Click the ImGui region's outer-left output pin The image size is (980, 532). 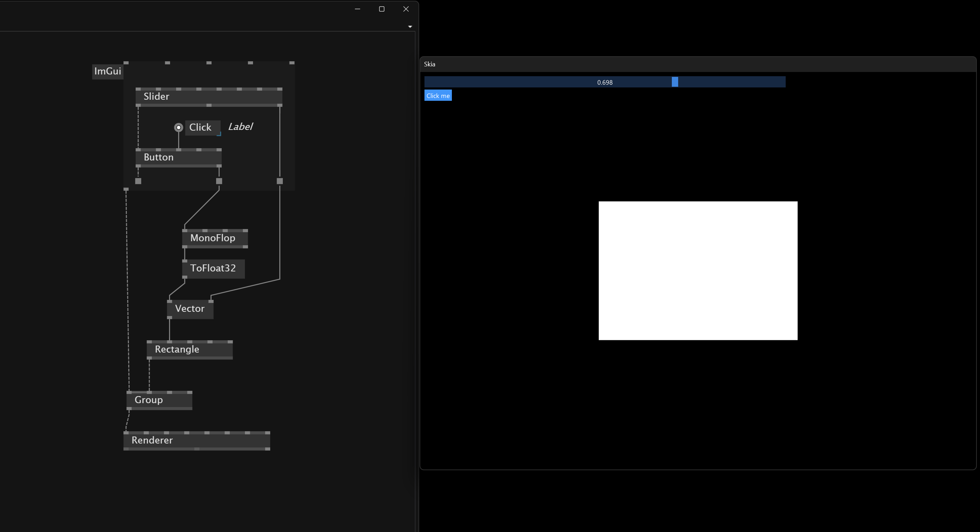(126, 189)
